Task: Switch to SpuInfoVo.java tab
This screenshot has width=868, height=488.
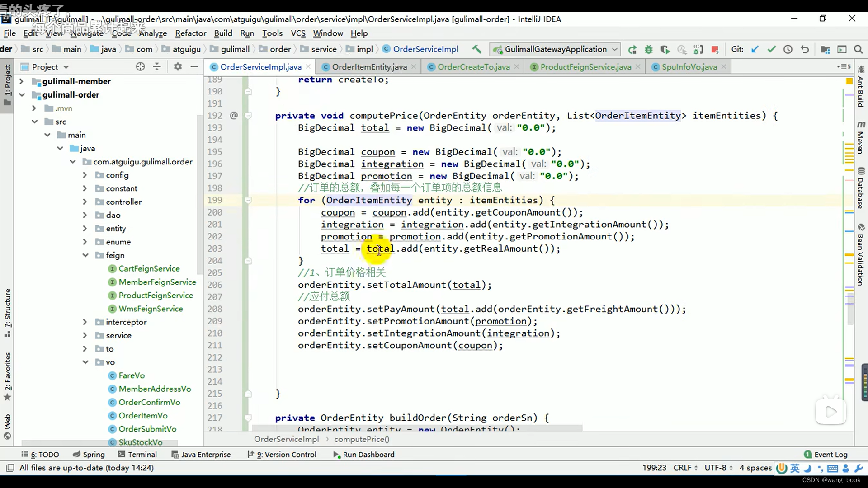Action: [689, 67]
